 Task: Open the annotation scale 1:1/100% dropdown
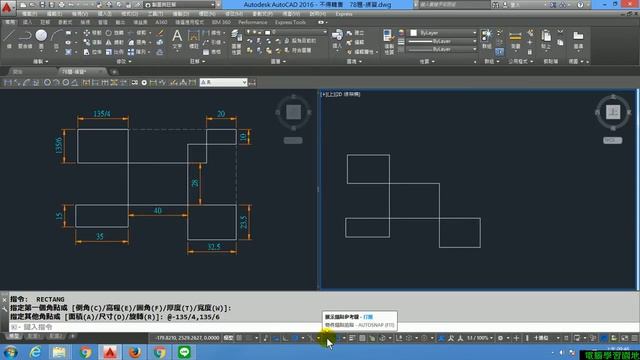tap(480, 338)
